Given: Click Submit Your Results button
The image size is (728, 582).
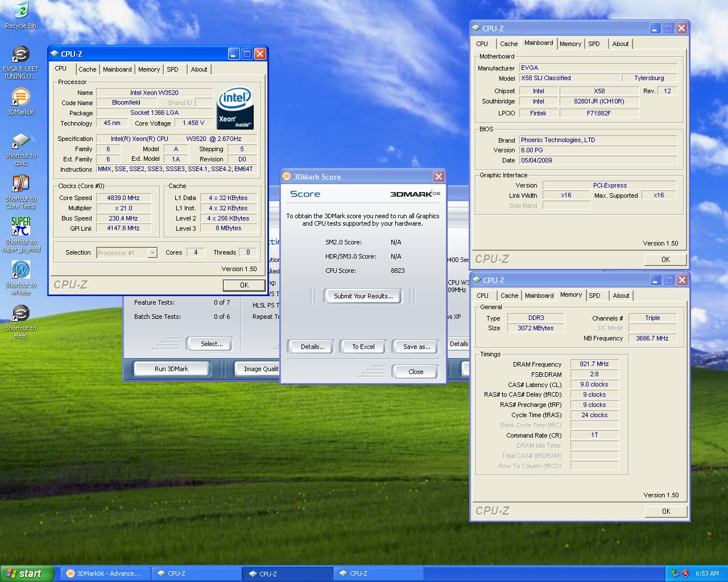Looking at the screenshot, I should 363,296.
